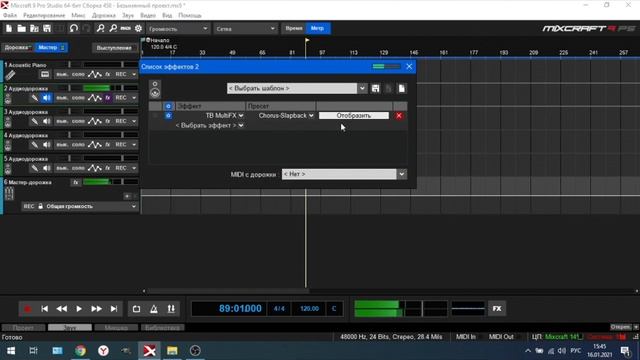This screenshot has width=640, height=360.
Task: Open the Микс menu
Action: 78,16
